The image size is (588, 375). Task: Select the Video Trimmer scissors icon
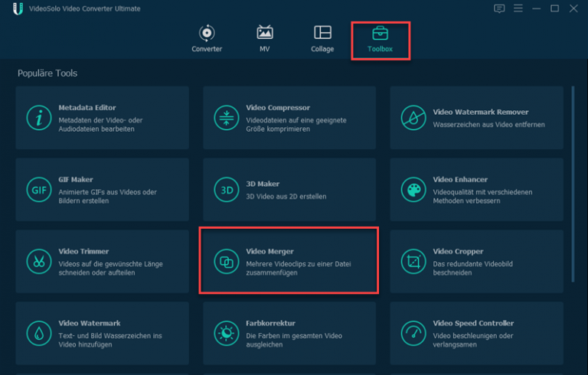[39, 262]
